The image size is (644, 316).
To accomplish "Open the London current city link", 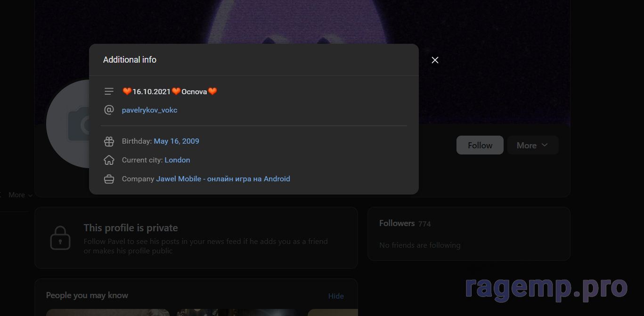I will tap(177, 160).
